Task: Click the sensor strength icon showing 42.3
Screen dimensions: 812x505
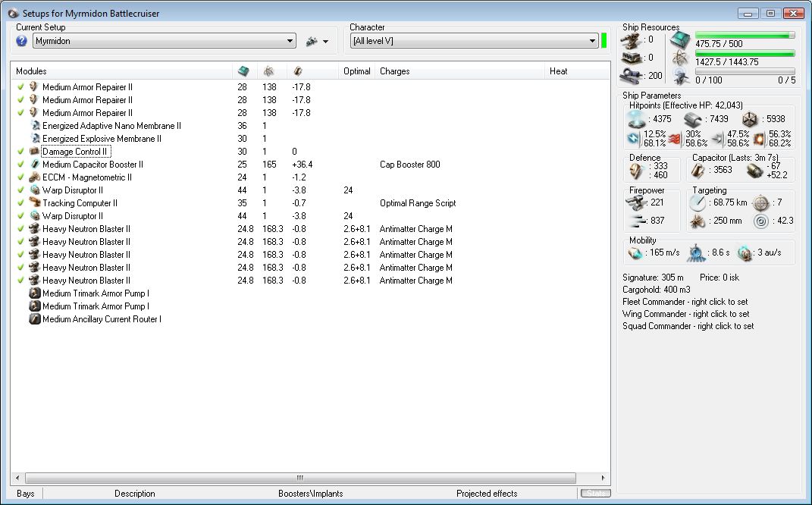Action: [x=760, y=221]
